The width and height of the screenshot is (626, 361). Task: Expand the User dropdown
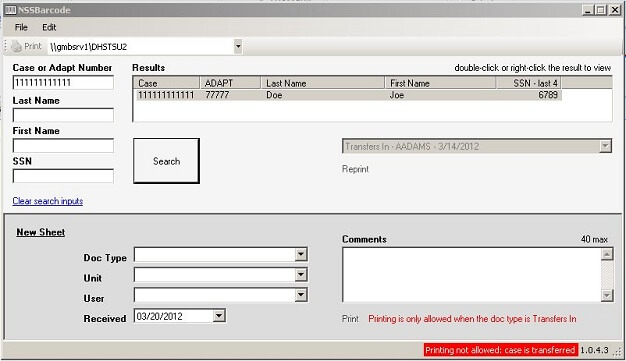tap(301, 295)
